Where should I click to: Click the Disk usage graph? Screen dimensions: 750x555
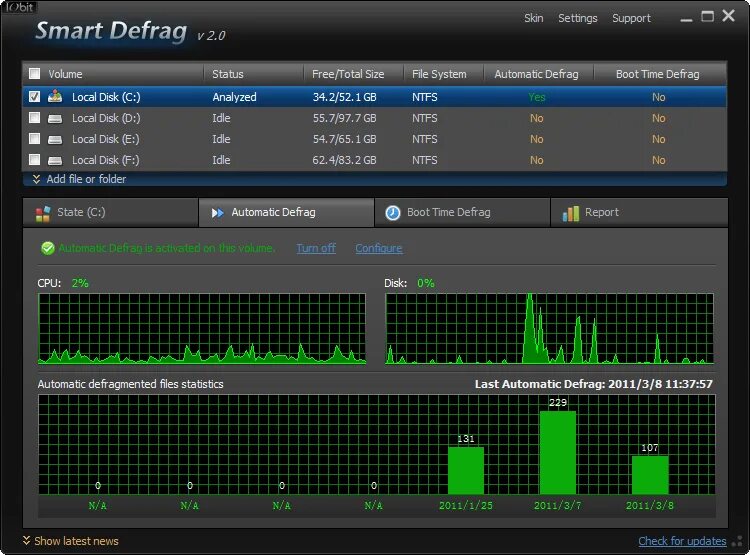click(x=549, y=329)
